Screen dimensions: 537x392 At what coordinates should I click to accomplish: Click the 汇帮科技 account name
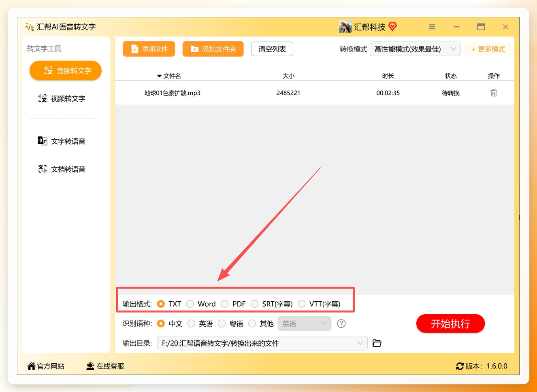click(x=370, y=27)
